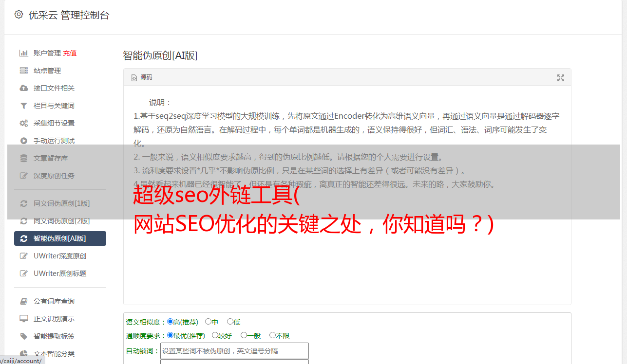
Task: Click the 通顺度要求: label
Action: 146,336
